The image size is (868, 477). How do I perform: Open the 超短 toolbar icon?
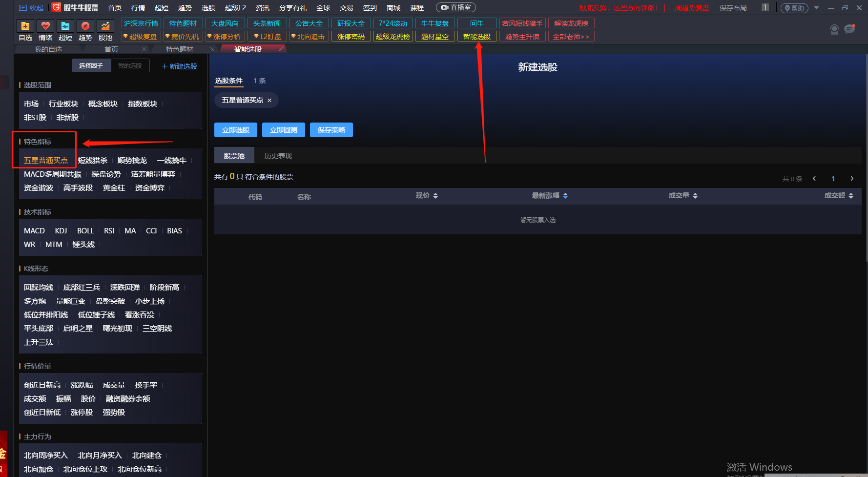click(65, 26)
